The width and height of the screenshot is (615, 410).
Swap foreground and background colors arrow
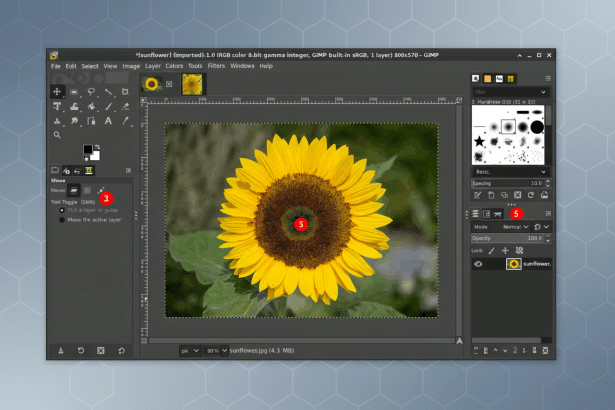97,147
